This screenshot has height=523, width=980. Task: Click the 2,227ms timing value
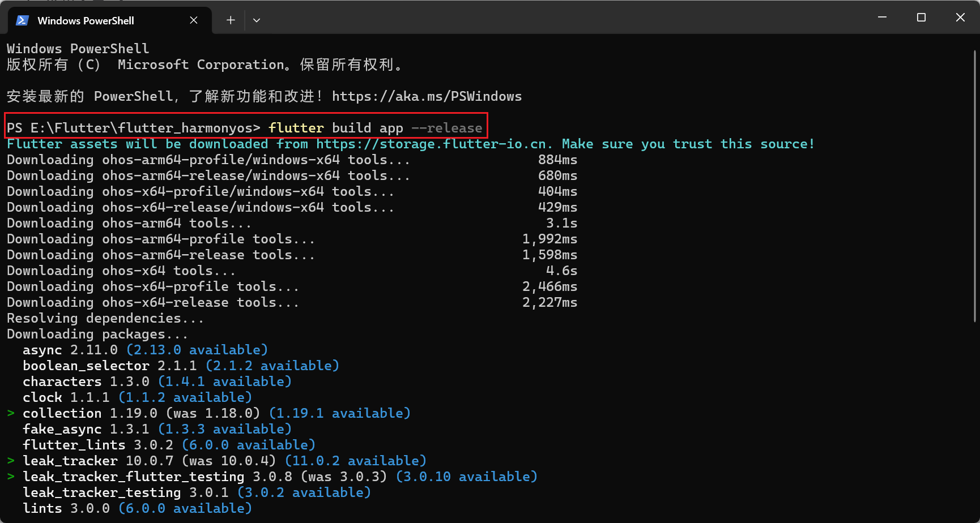(549, 302)
